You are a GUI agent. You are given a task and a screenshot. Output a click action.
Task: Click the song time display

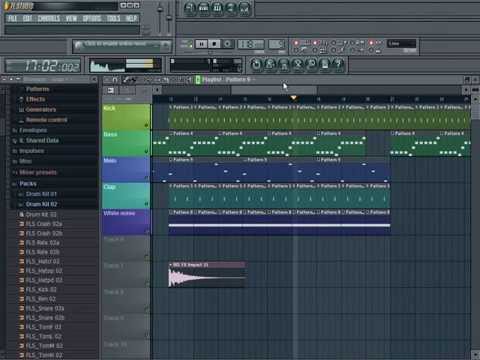43,66
